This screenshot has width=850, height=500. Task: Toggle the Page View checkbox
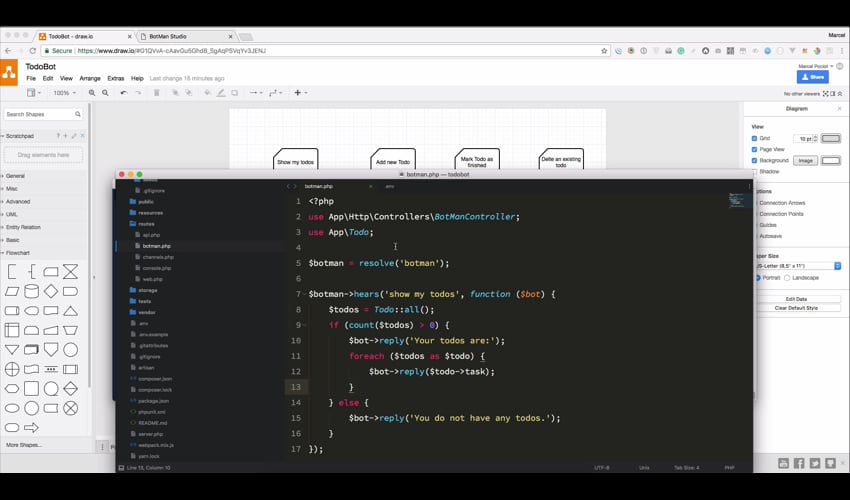[754, 149]
